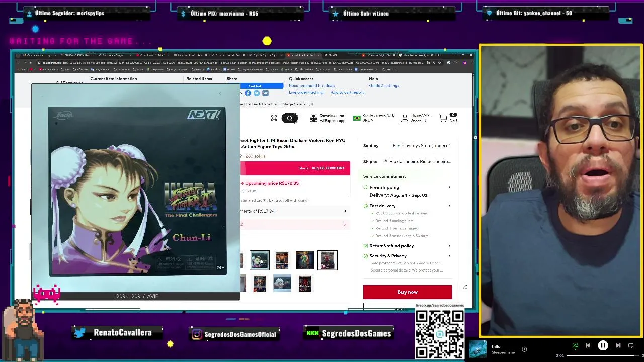Click the Sleepermane artist name
The image size is (644, 362).
point(503,353)
